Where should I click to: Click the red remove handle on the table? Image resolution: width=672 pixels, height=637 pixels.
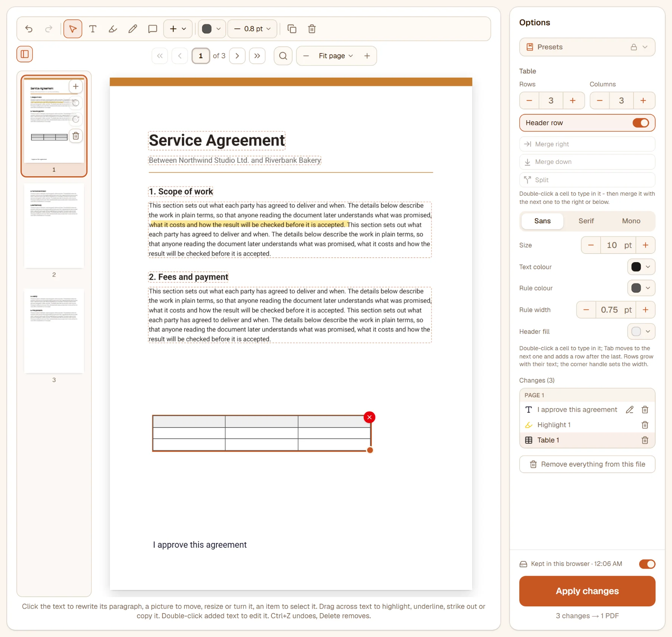pyautogui.click(x=369, y=417)
